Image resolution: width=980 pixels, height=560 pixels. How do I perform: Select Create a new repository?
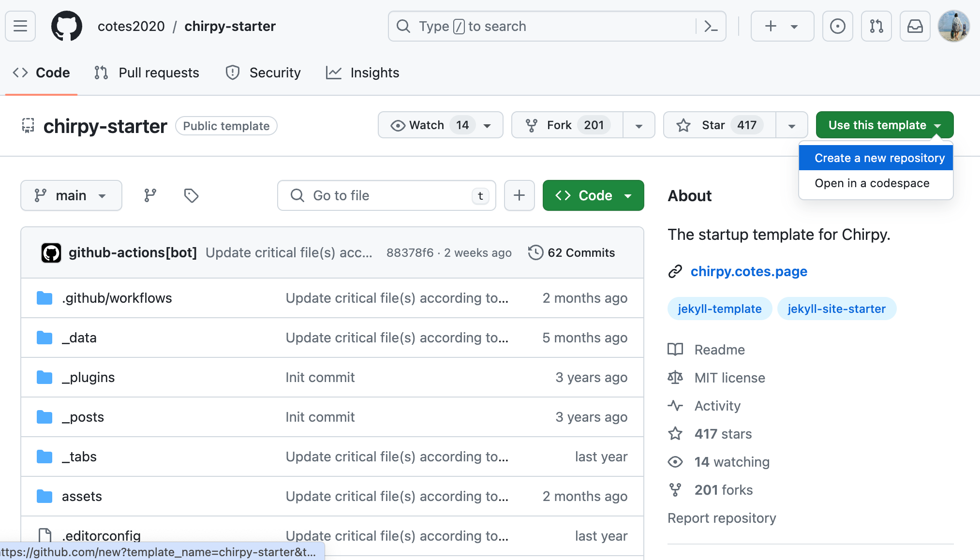pyautogui.click(x=876, y=158)
